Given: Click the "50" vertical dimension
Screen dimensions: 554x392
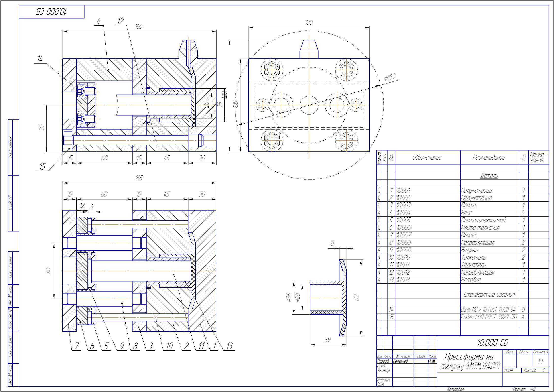Looking at the screenshot, I should point(42,128).
